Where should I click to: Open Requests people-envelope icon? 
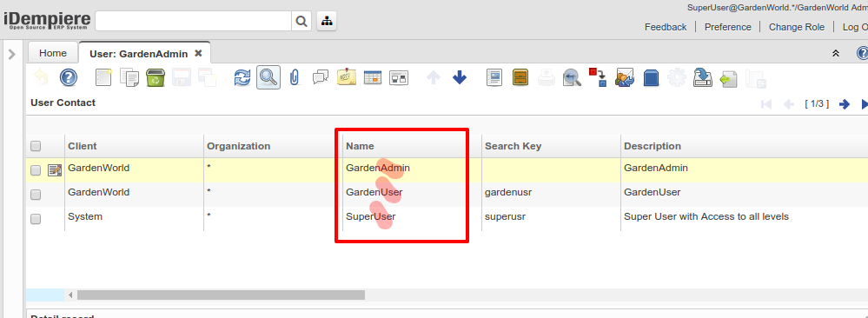pos(625,77)
